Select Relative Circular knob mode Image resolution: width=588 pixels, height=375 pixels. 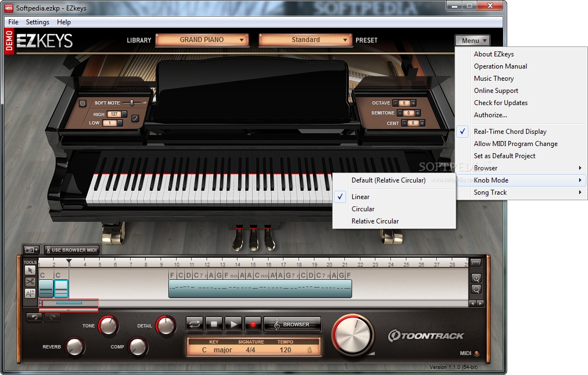[x=394, y=221]
